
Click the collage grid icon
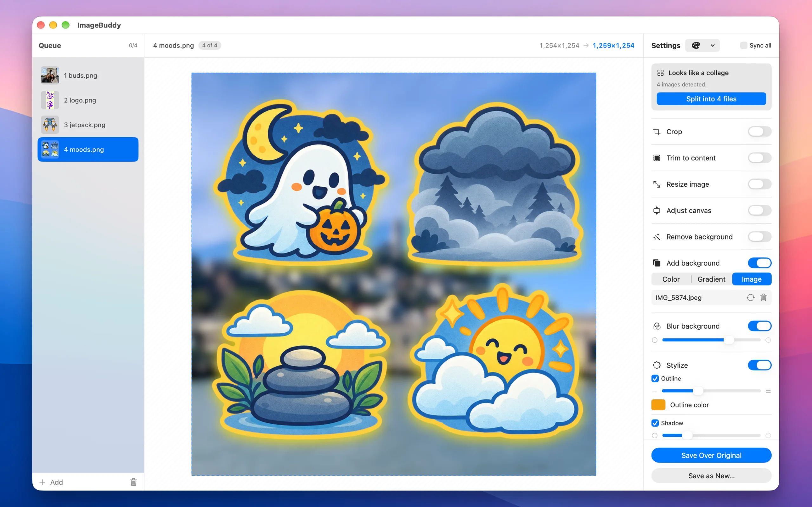point(660,73)
